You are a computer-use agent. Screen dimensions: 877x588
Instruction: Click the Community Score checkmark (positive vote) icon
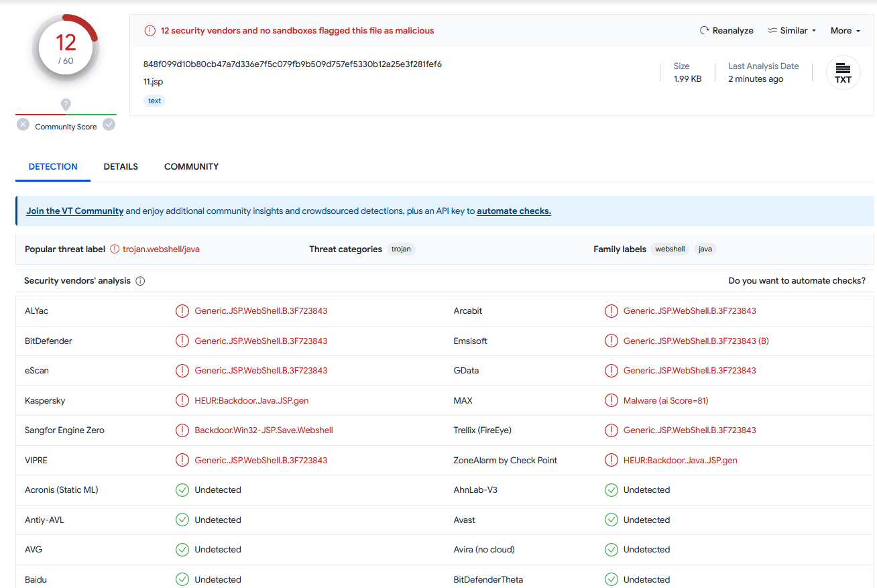[109, 125]
